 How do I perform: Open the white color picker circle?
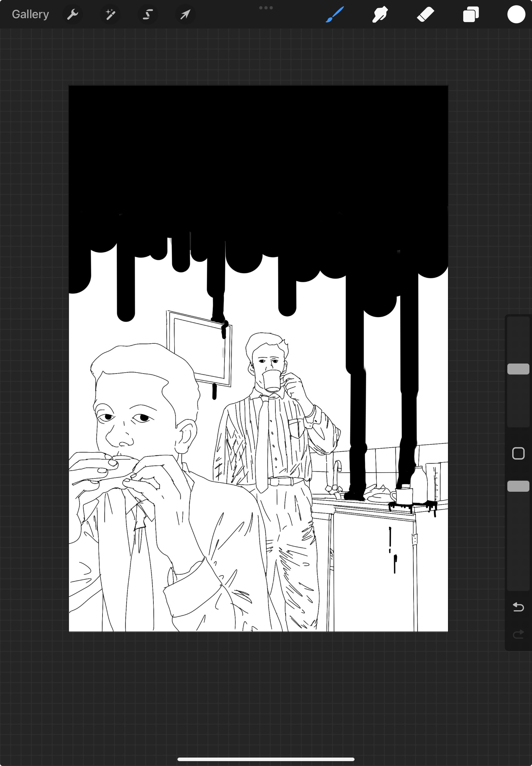[516, 14]
